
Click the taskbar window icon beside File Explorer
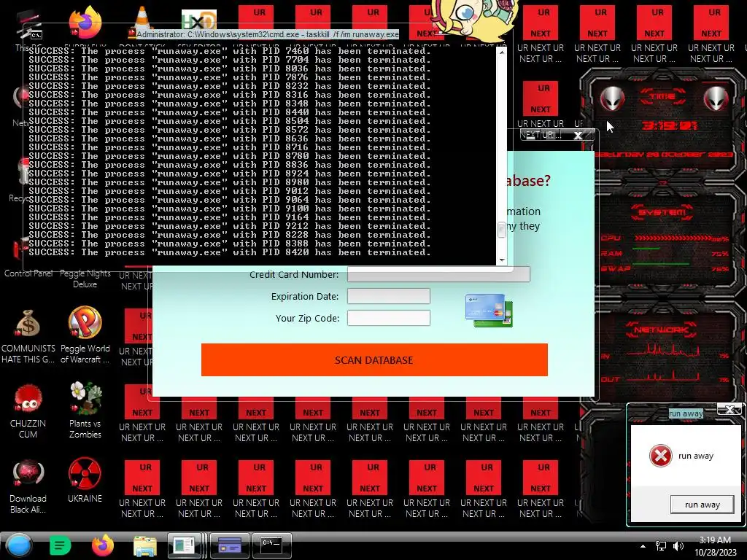[x=185, y=545]
